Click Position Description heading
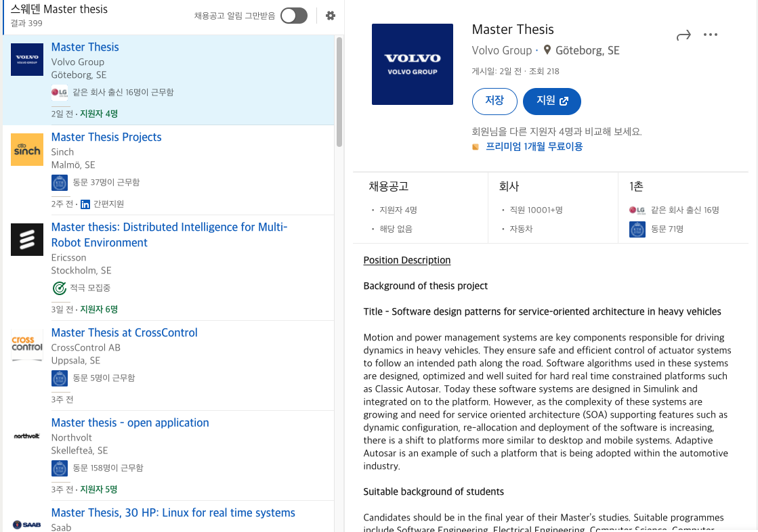The height and width of the screenshot is (532, 758). 407,260
